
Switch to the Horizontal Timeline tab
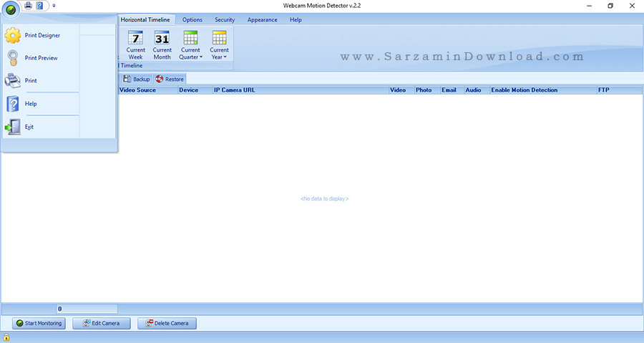coord(145,20)
